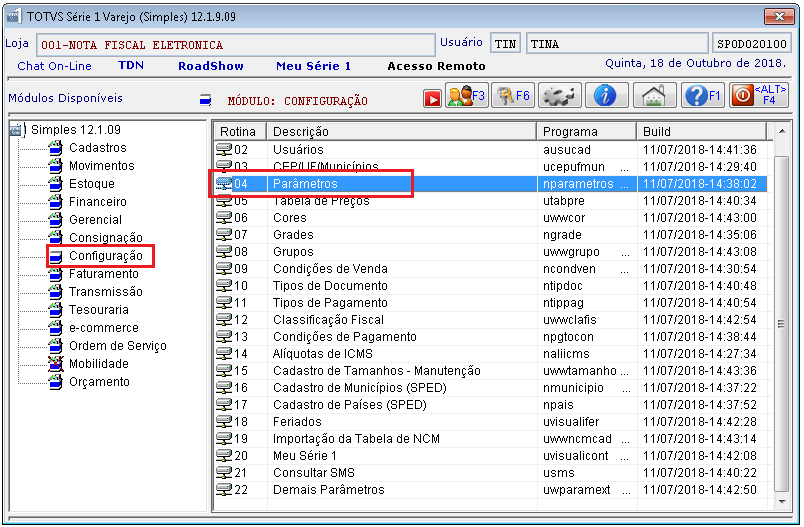This screenshot has height=527, width=804.
Task: Click the blue info button
Action: (x=607, y=95)
